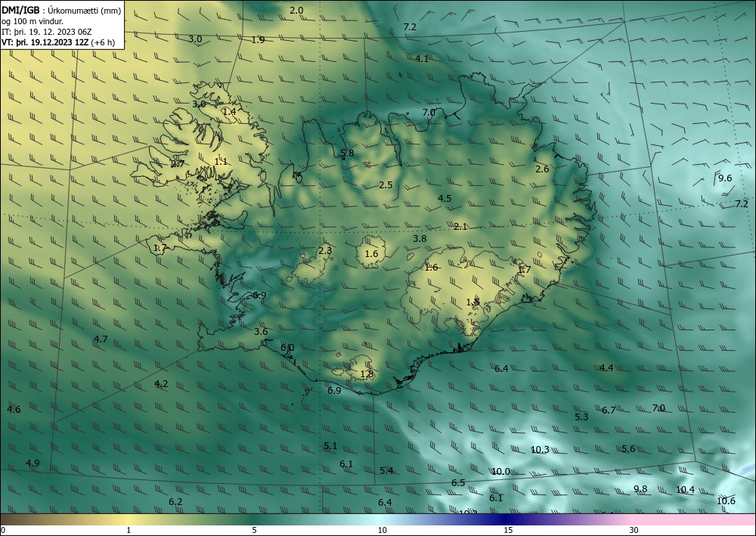Click the 6.5 value label
The width and height of the screenshot is (756, 536).
tap(458, 483)
